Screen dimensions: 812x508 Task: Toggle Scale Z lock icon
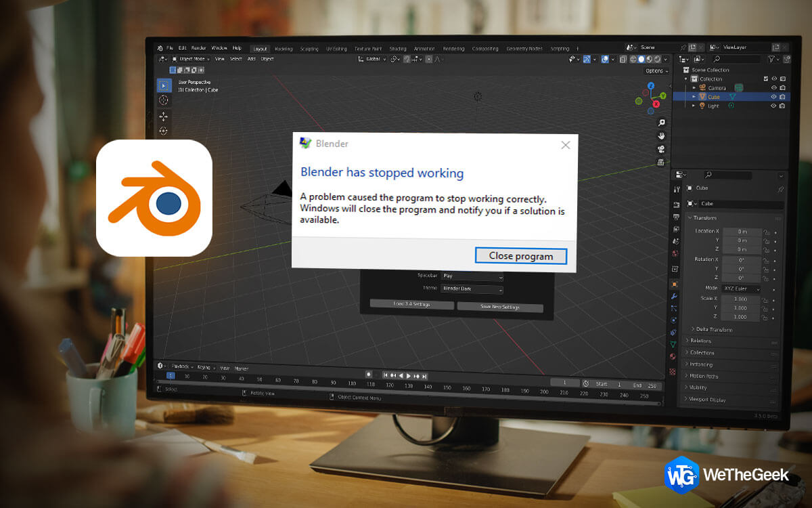coord(764,317)
